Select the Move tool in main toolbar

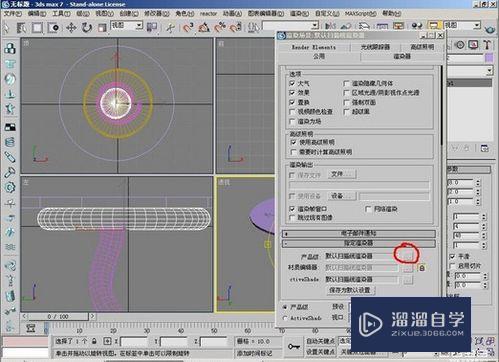coord(71,27)
